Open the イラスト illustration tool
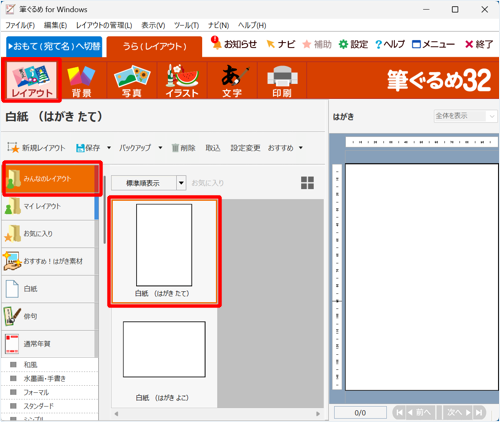This screenshot has width=500, height=422. (182, 80)
